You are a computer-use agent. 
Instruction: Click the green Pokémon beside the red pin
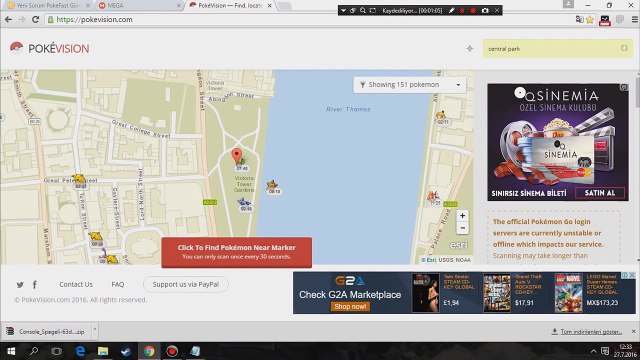(242, 162)
